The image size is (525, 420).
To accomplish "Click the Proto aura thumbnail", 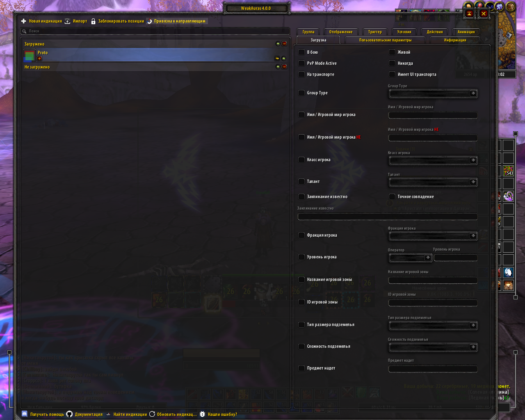I will coord(30,55).
